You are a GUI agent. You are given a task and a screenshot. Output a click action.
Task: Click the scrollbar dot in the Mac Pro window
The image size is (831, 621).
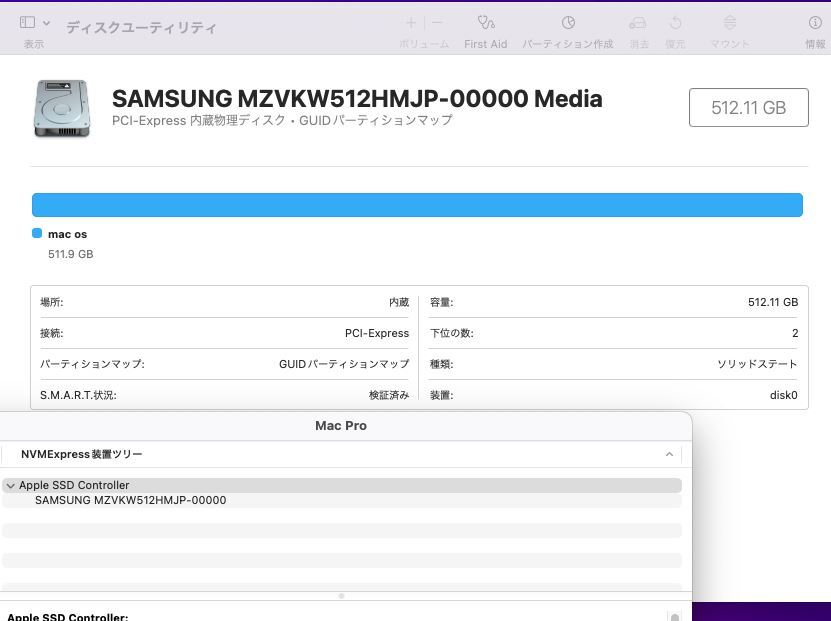[340, 597]
